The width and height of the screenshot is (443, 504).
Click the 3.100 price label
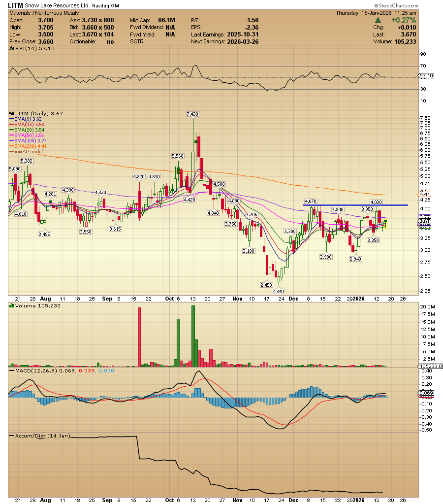coord(249,251)
